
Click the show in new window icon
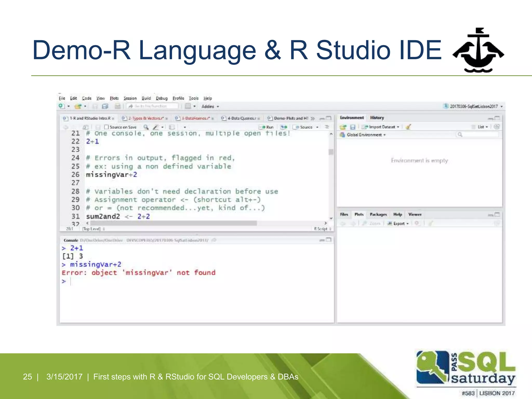pyautogui.click(x=85, y=127)
